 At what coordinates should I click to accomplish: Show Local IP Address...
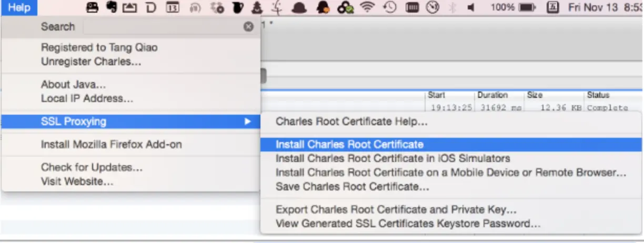(87, 98)
